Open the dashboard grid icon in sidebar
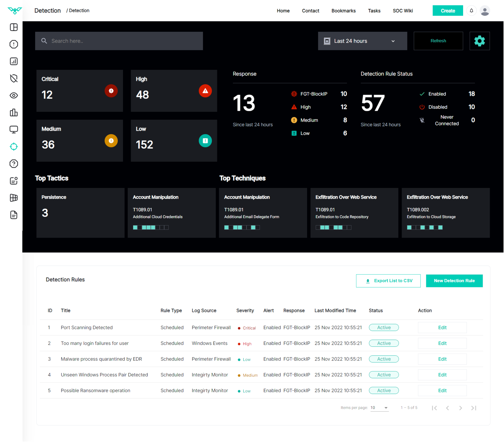This screenshot has height=442, width=504. [14, 27]
